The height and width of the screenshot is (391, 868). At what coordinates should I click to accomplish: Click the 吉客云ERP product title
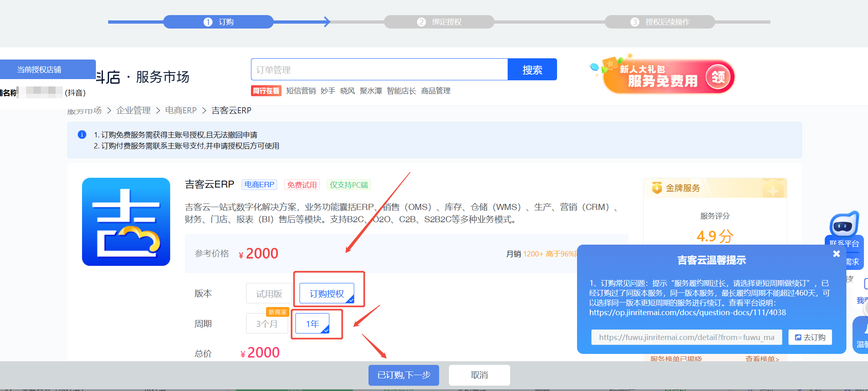tap(210, 184)
